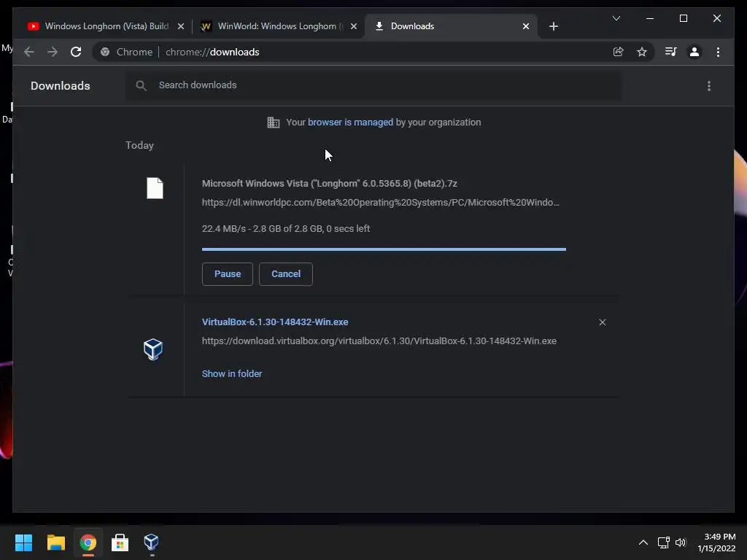Cancel the Vista download

coord(286,274)
